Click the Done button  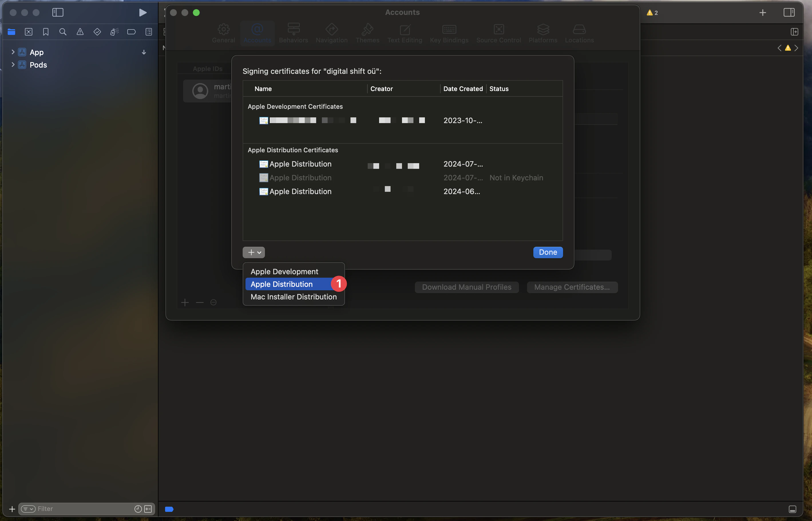click(x=547, y=252)
